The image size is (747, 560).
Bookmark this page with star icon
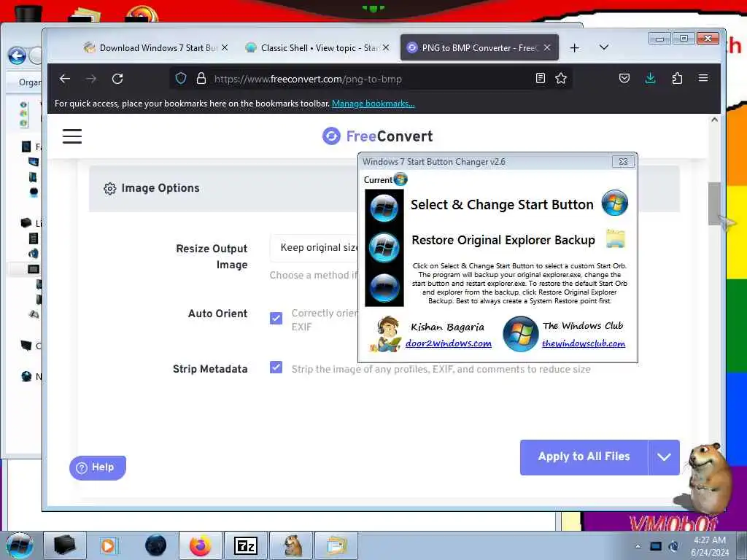(x=561, y=78)
